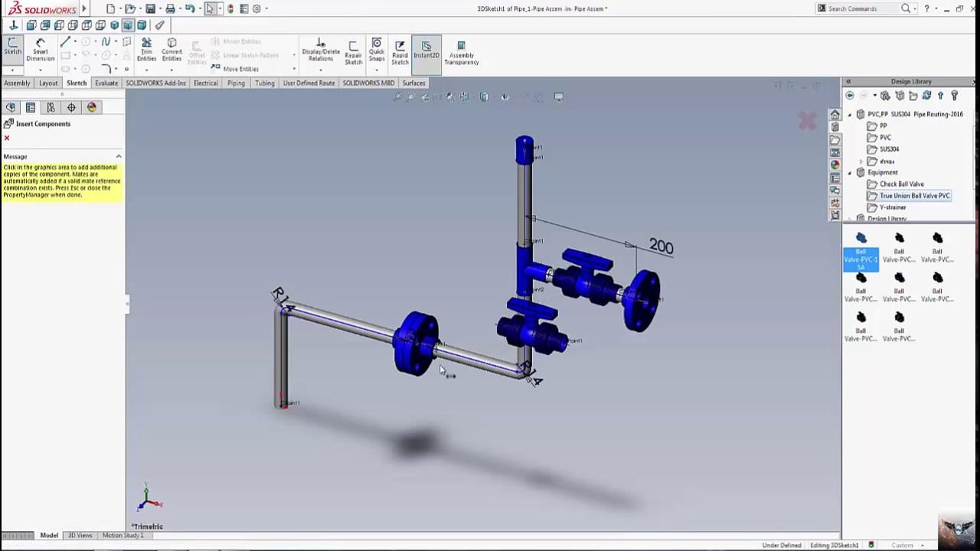
Task: Switch to the Layout ribbon tab
Action: [x=48, y=83]
